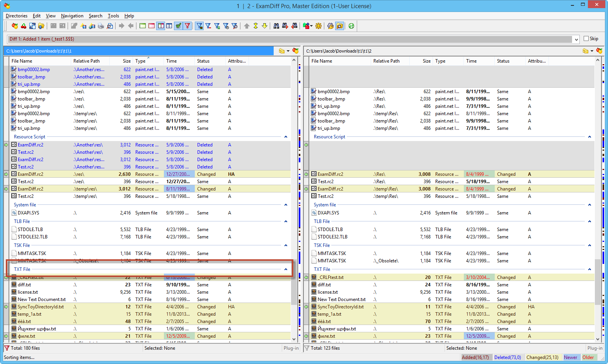608x364 pixels.
Task: Collapse the right TXT File group
Action: (x=589, y=269)
